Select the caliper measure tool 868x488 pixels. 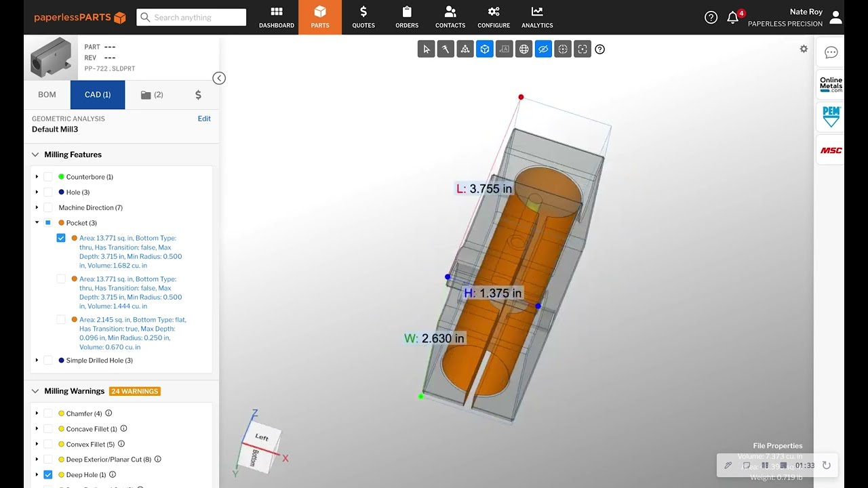pyautogui.click(x=446, y=49)
